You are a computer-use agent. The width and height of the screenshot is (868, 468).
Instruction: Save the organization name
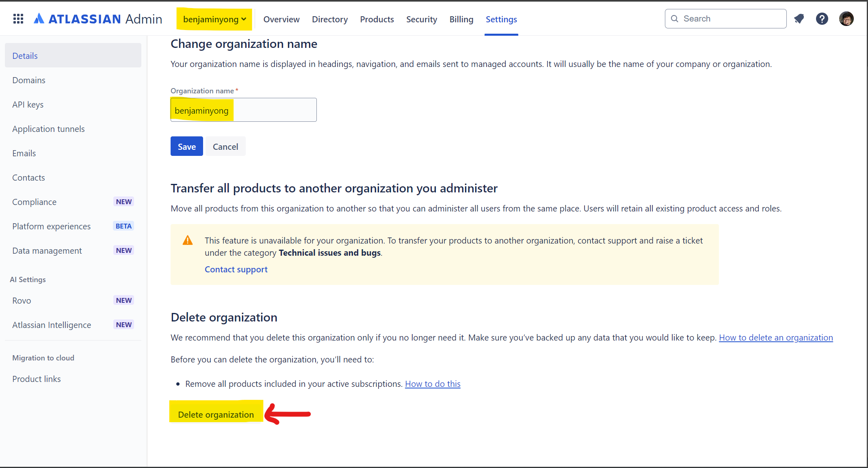(x=187, y=146)
